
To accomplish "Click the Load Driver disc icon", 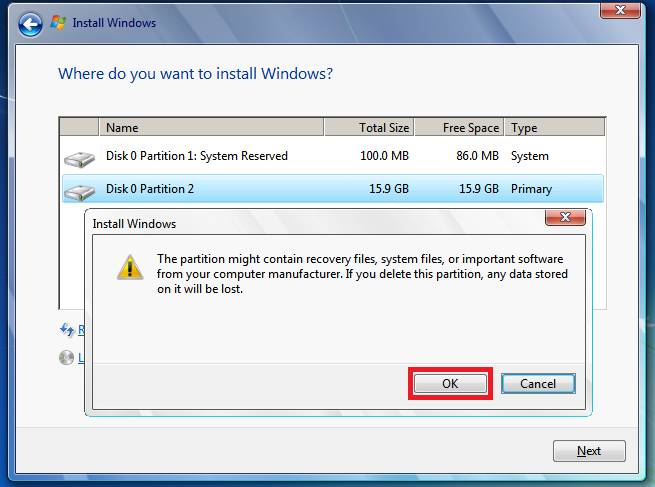I will coord(66,358).
